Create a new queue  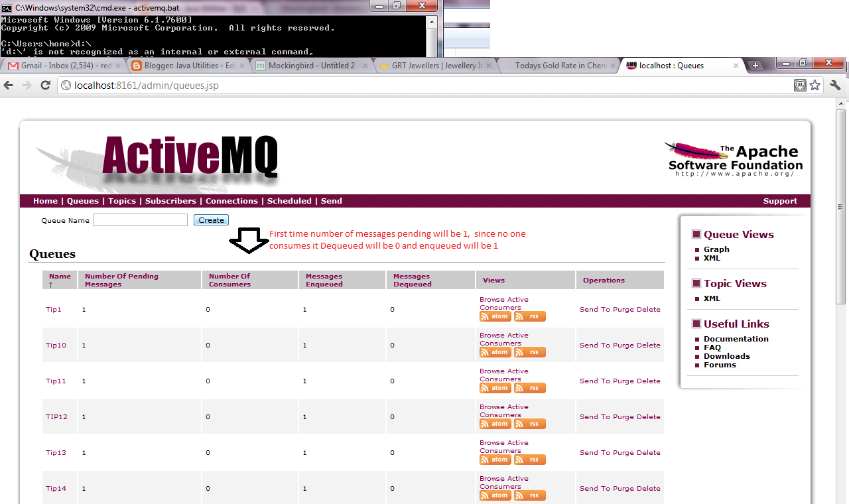click(x=211, y=220)
